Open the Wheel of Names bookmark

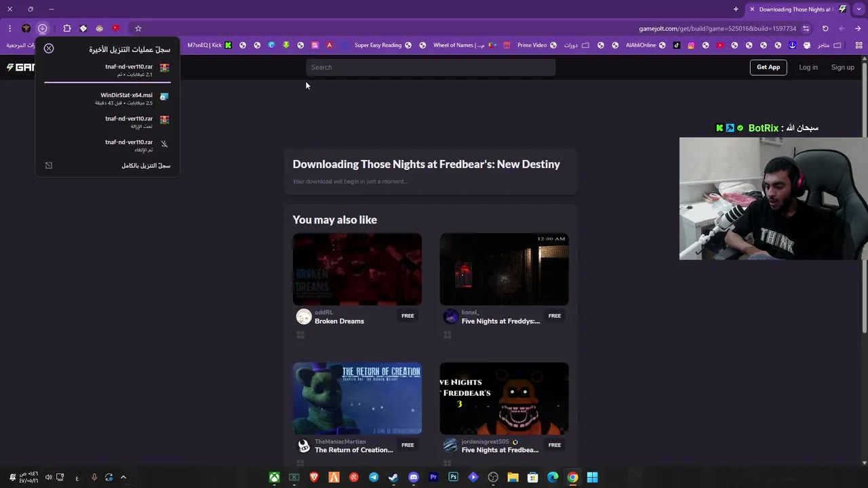pos(465,45)
